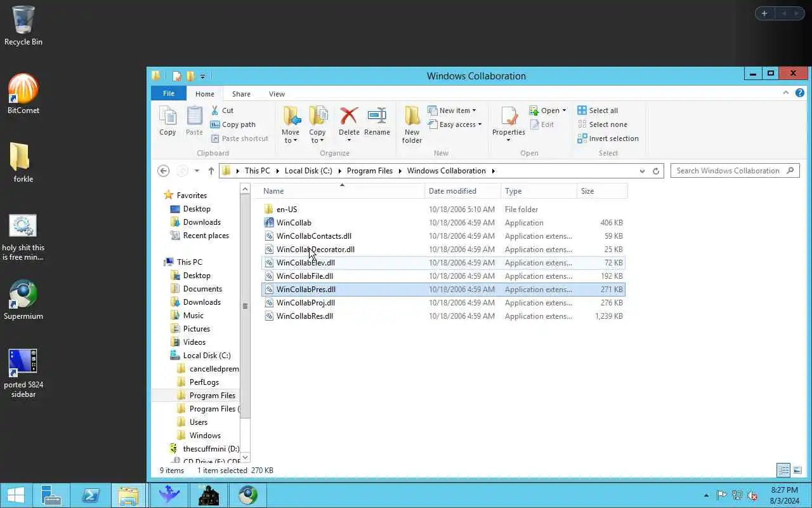Click the navigation pane scroll down arrow
The image size is (812, 508).
coord(246,457)
